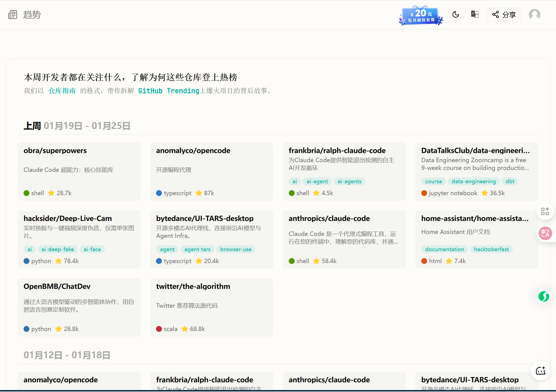Open the GitHub Trending link

[x=169, y=91]
